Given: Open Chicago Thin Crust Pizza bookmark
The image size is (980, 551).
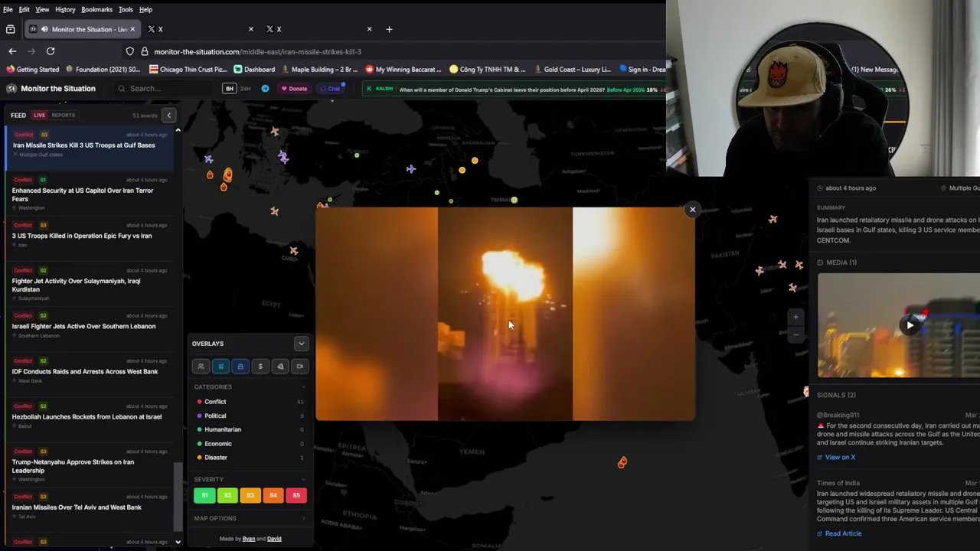Looking at the screenshot, I should click(x=188, y=69).
